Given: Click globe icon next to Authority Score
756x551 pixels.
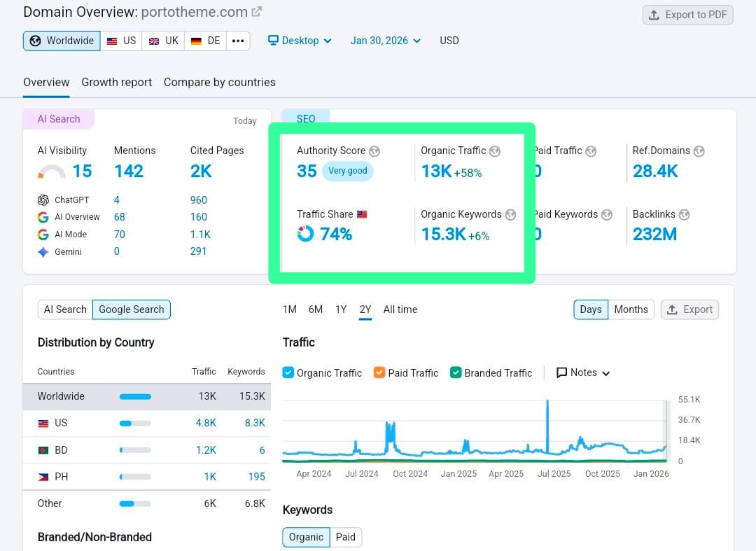Looking at the screenshot, I should [374, 151].
